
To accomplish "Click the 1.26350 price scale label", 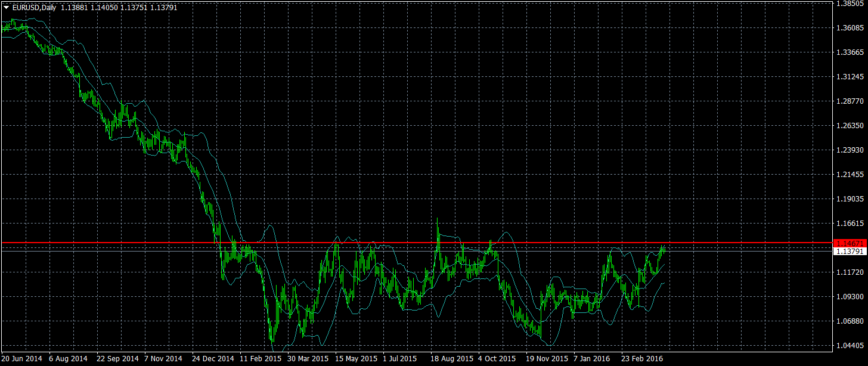I will (850, 126).
